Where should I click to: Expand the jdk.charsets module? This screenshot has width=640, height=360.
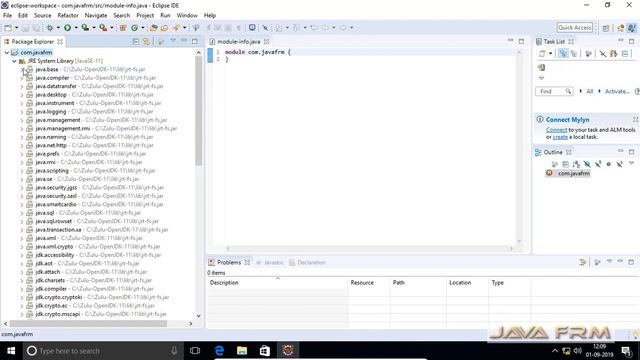pos(22,280)
